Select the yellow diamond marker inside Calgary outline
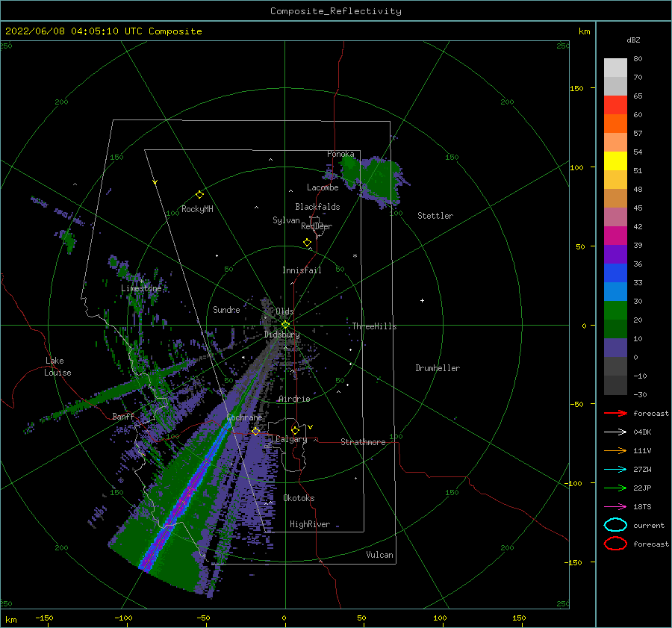Viewport: 672px width, 628px height. tap(295, 430)
